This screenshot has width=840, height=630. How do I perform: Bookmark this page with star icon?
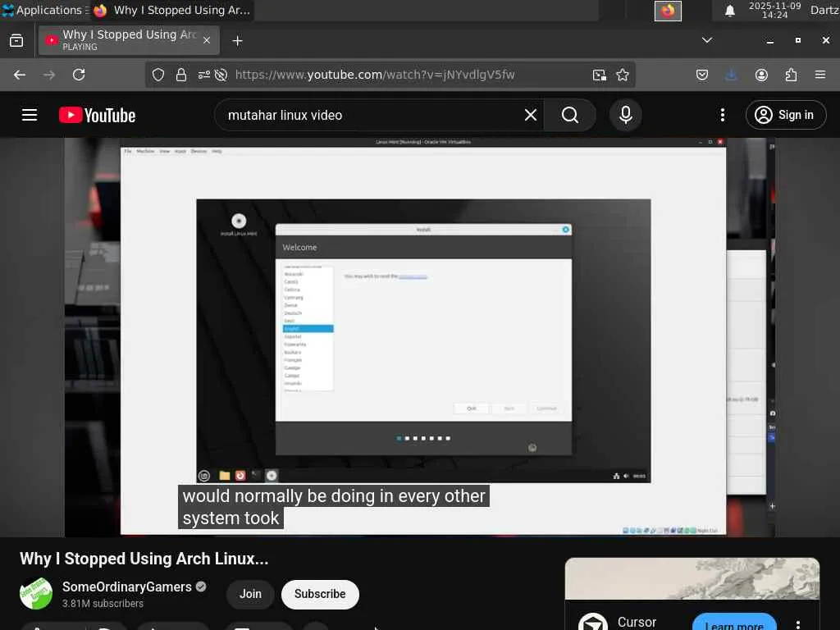(x=623, y=75)
